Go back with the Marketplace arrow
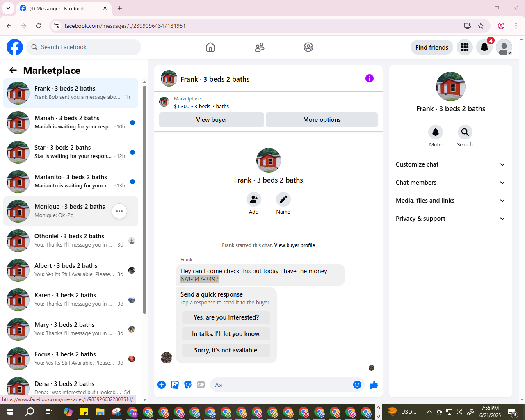This screenshot has height=420, width=525. point(13,70)
